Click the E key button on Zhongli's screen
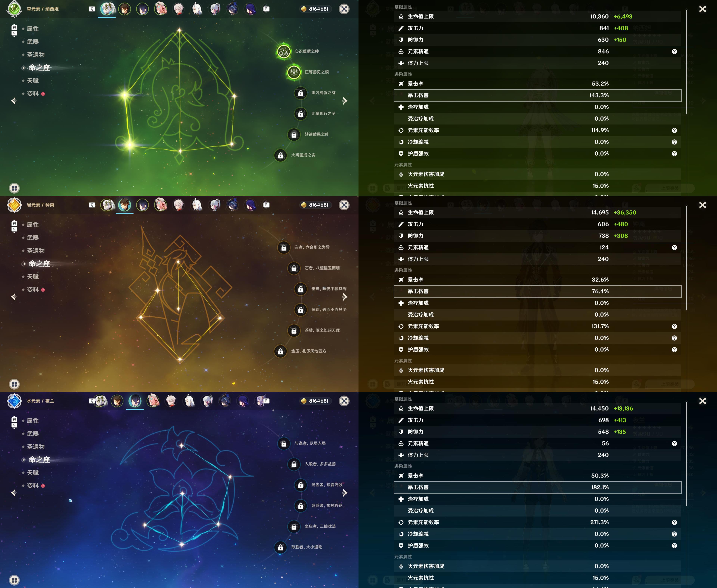Image resolution: width=717 pixels, height=588 pixels. [x=267, y=205]
